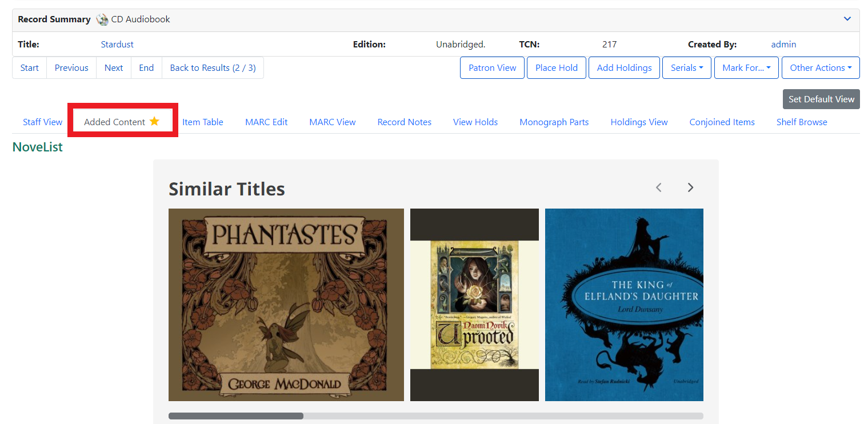This screenshot has width=868, height=424.
Task: Open the Holdings View tab
Action: (639, 122)
